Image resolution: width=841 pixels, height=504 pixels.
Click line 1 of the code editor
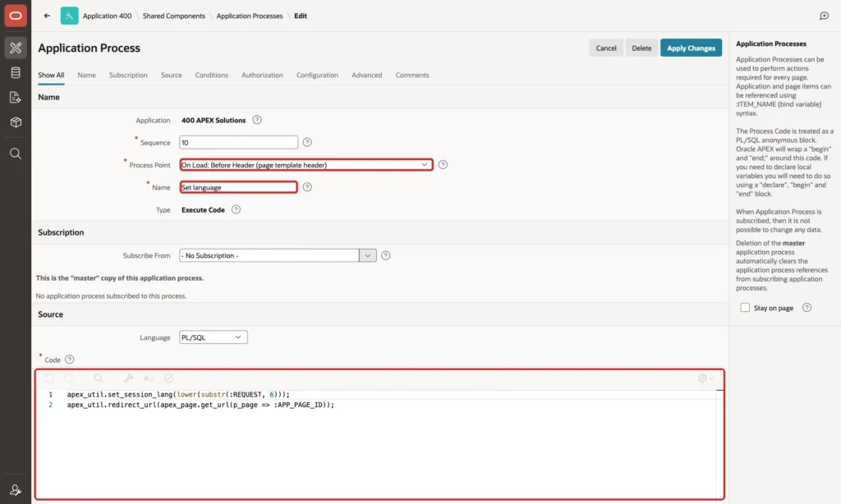tap(178, 394)
